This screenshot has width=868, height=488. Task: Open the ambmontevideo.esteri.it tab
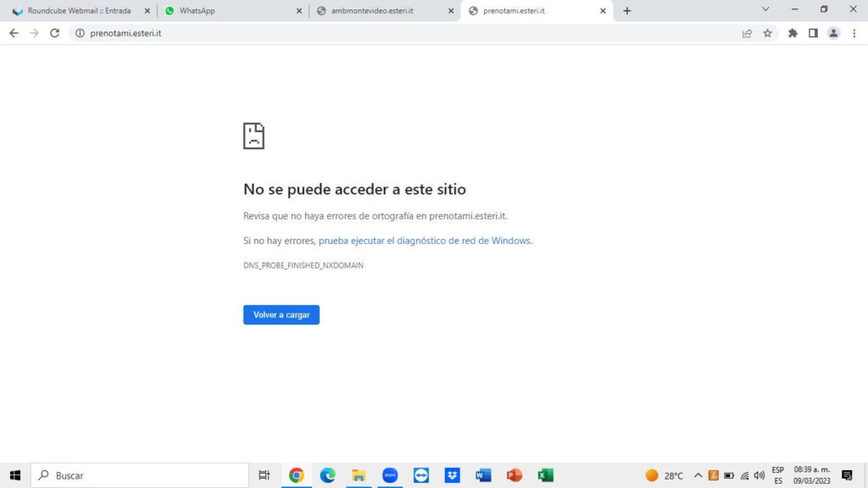[381, 11]
